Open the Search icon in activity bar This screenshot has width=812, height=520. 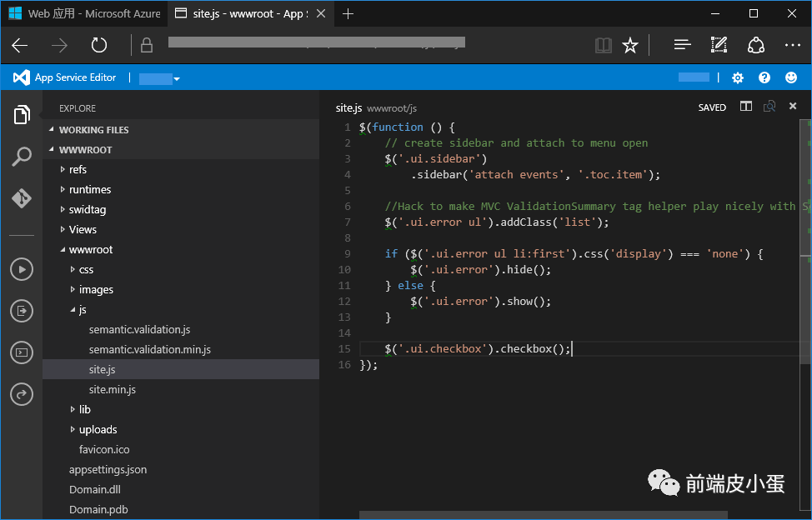[22, 157]
